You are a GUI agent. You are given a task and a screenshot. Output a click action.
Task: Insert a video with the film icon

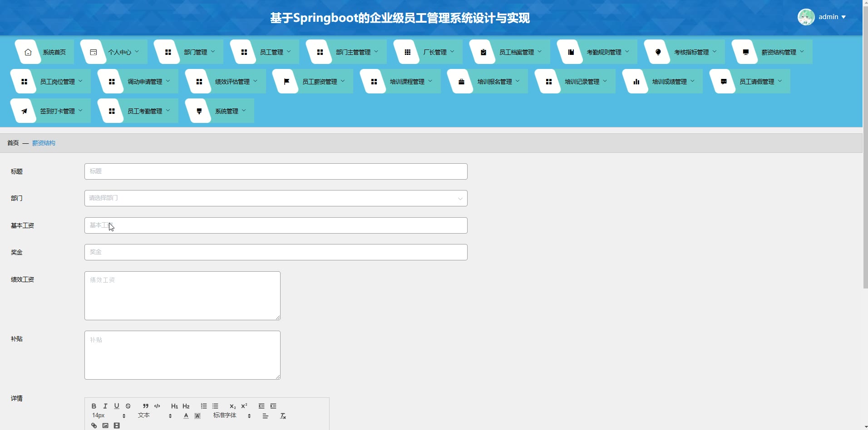click(117, 425)
